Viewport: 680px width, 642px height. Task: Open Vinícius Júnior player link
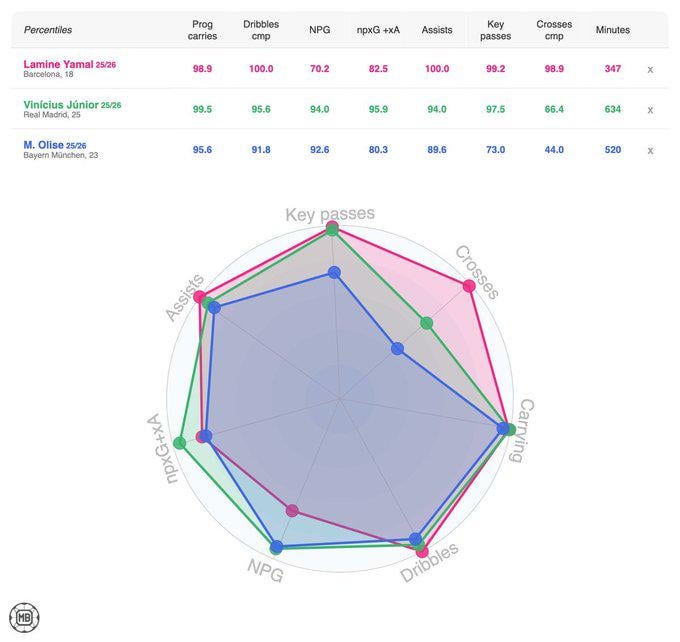pyautogui.click(x=61, y=104)
